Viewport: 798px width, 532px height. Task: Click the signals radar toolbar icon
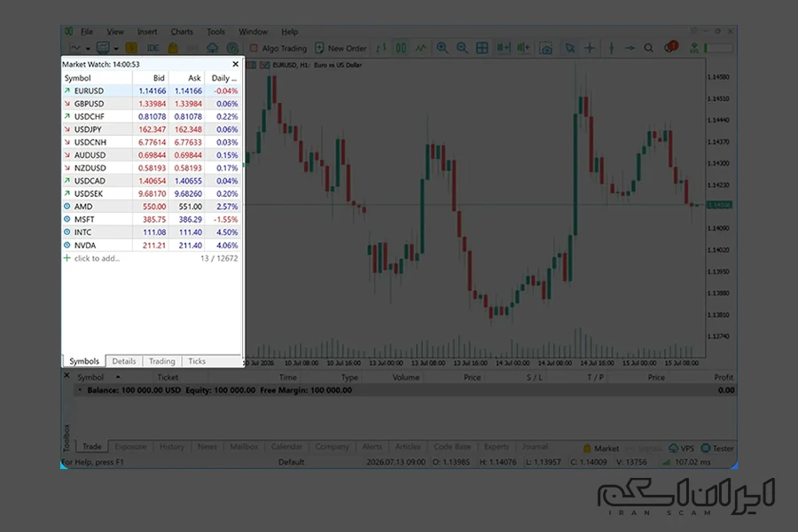pyautogui.click(x=232, y=49)
